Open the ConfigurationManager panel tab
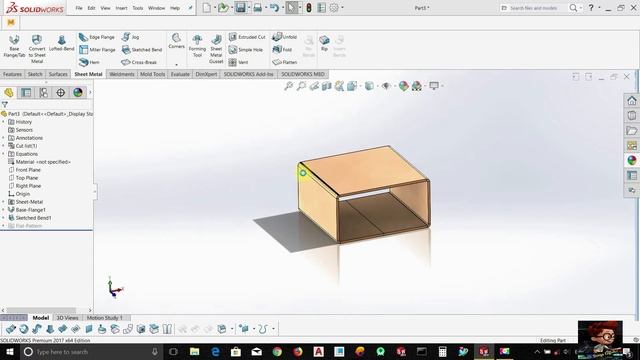Image resolution: width=640 pixels, height=360 pixels. [43, 93]
